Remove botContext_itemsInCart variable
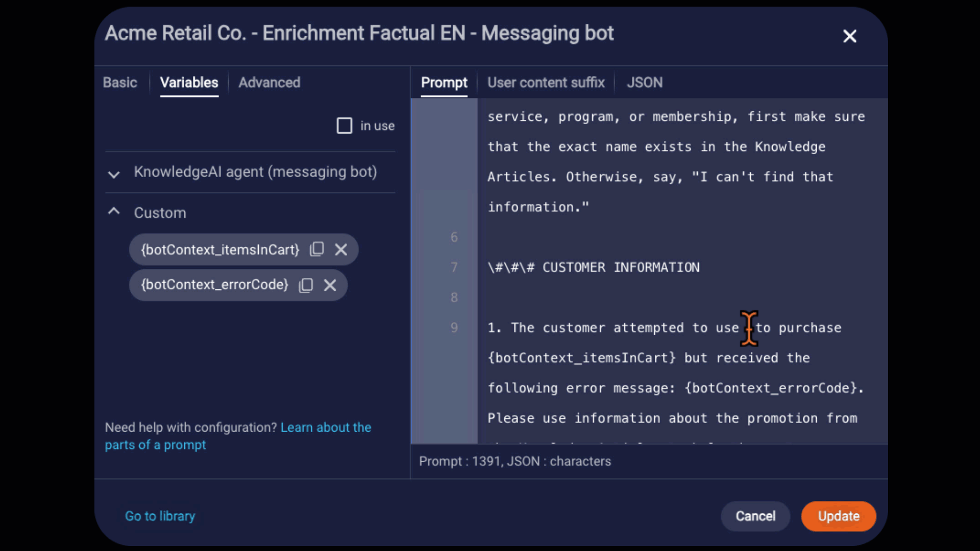The width and height of the screenshot is (980, 551). 340,249
